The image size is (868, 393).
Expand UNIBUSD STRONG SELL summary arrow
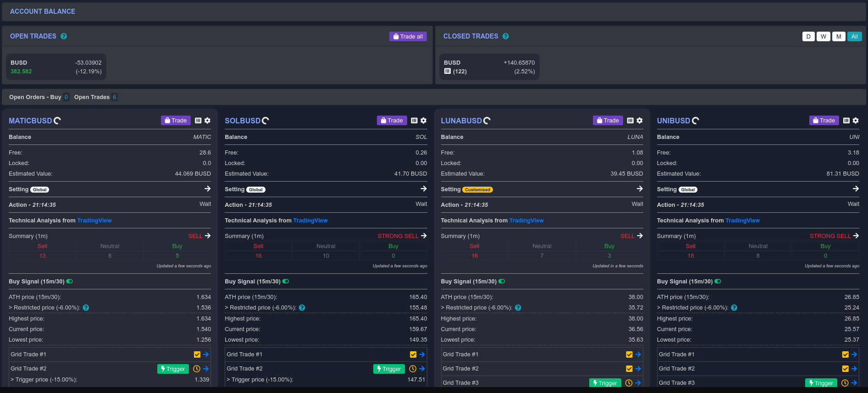click(856, 236)
